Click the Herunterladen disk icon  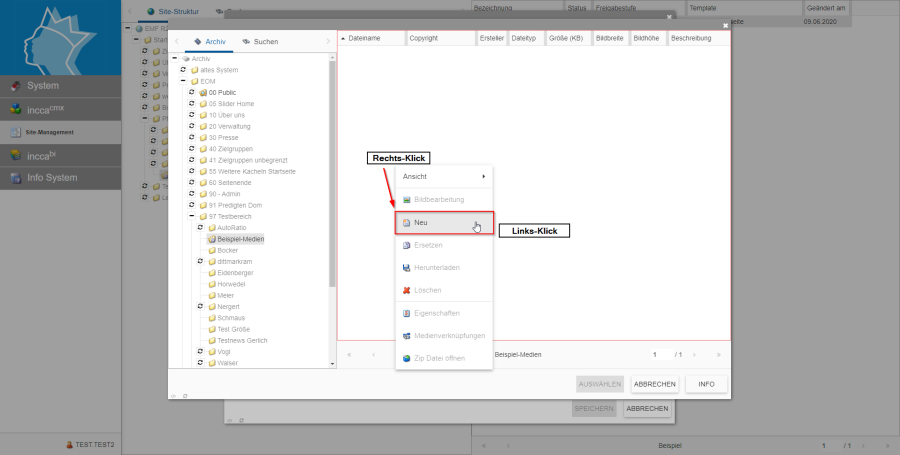[406, 268]
